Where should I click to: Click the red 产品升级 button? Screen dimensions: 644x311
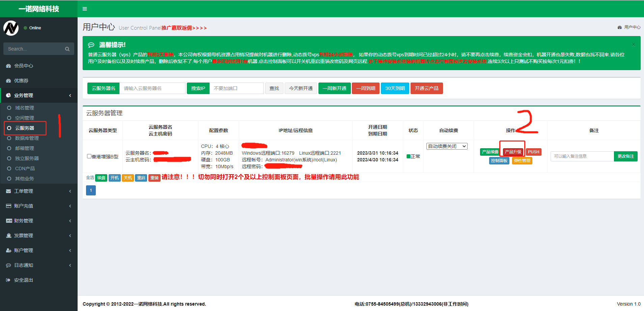pos(513,152)
